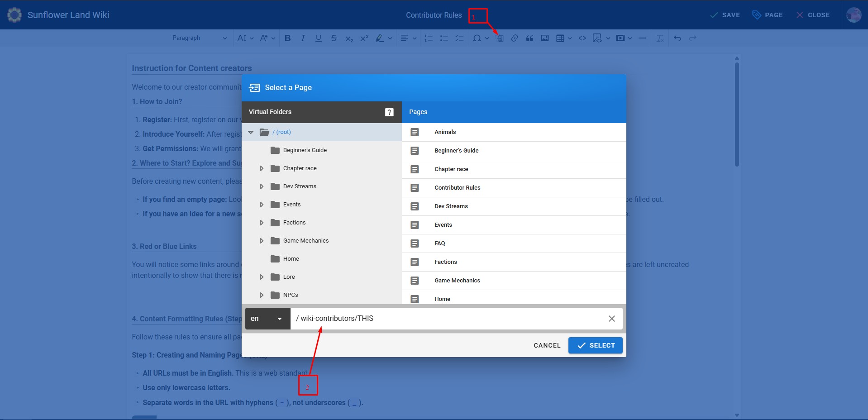Toggle strikethrough formatting

click(334, 38)
